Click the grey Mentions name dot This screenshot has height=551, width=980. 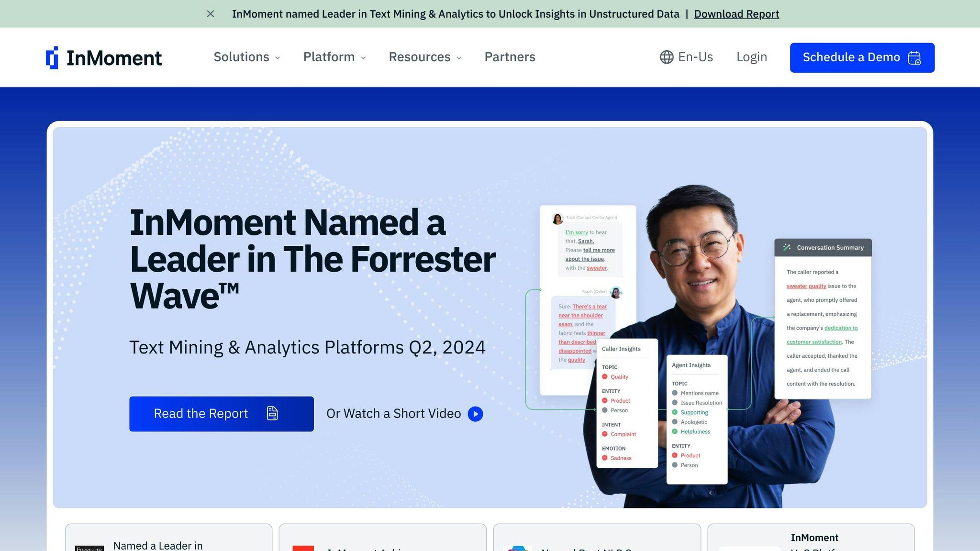click(675, 393)
